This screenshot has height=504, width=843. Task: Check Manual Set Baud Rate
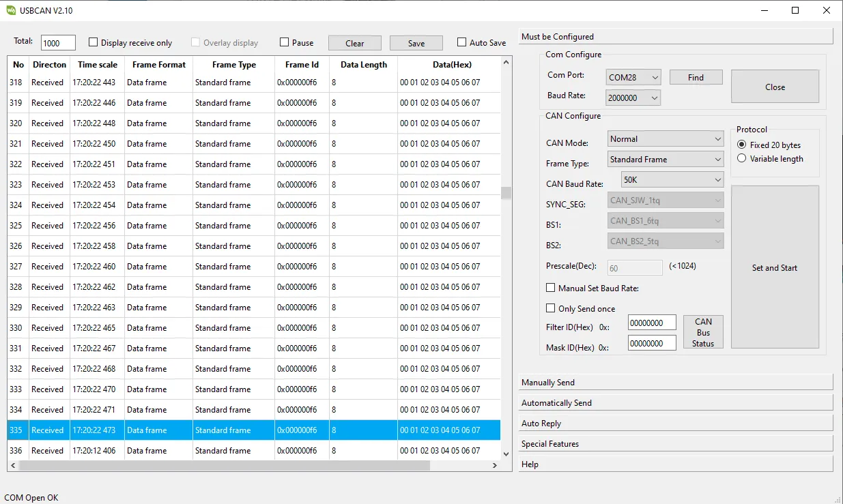point(551,288)
